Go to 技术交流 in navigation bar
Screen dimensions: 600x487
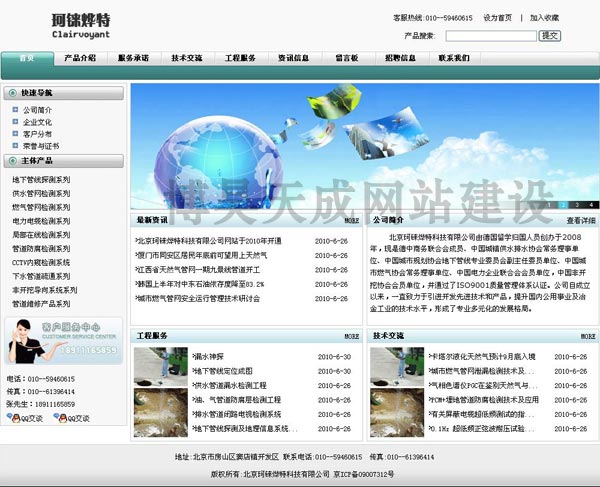(187, 58)
